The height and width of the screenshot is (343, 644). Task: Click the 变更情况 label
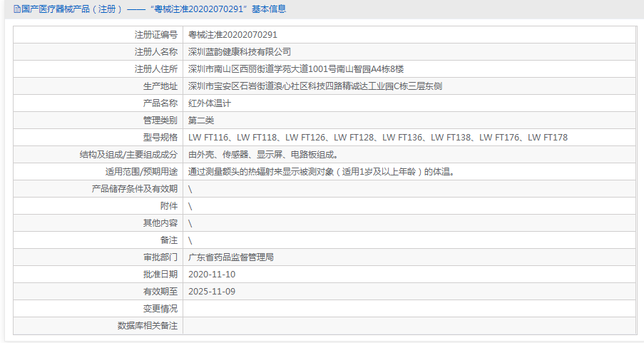(160, 309)
